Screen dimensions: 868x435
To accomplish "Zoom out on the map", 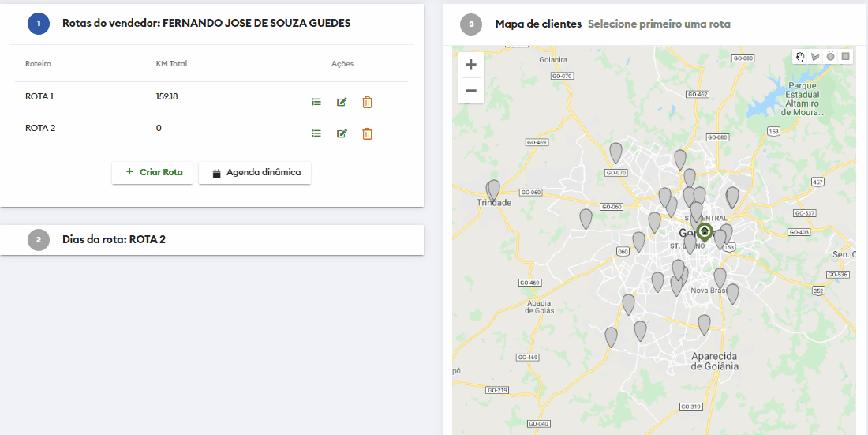I will click(x=471, y=90).
